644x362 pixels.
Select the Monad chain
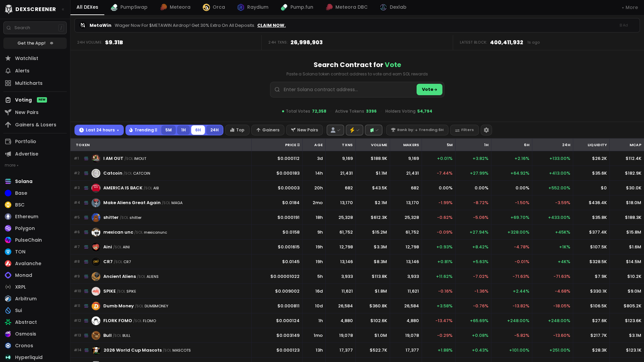35,275
